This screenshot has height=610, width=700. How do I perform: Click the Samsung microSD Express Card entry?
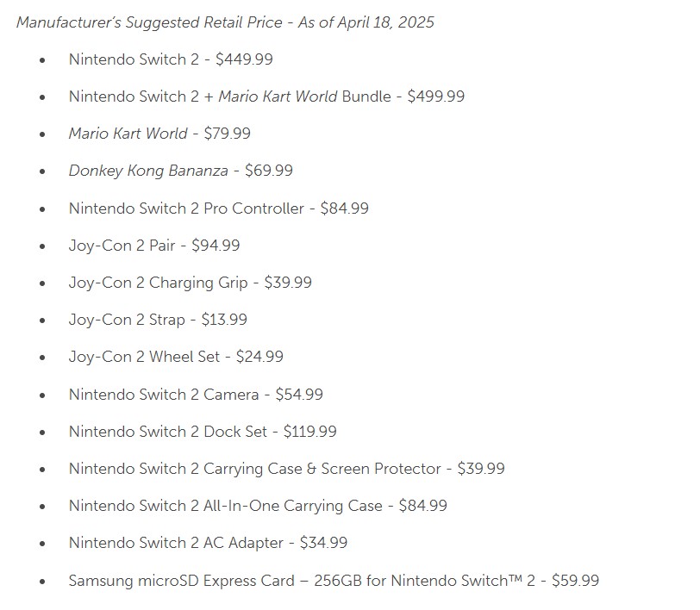[334, 581]
